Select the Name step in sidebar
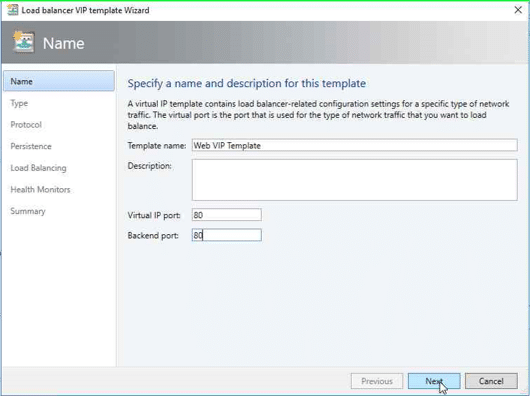The height and width of the screenshot is (396, 530). coord(59,81)
